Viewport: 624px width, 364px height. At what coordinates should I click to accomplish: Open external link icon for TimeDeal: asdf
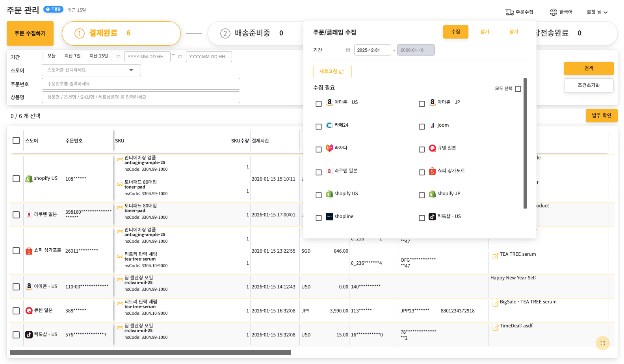[x=496, y=328]
